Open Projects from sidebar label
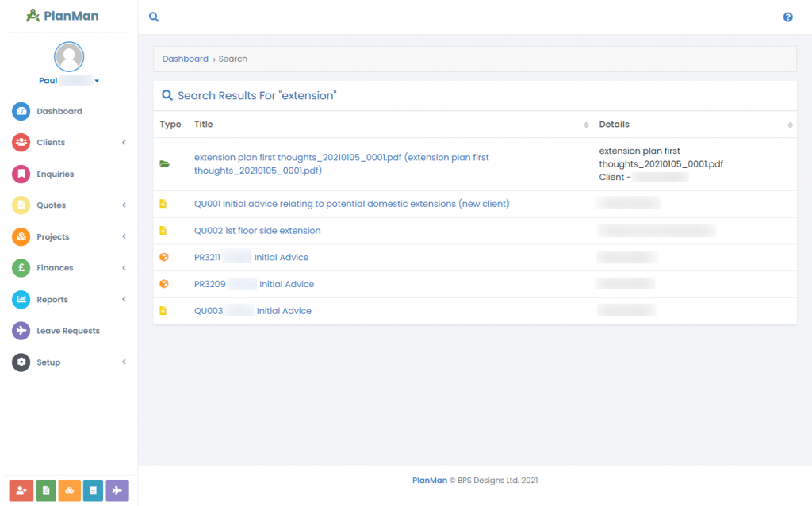This screenshot has width=812, height=506. [x=53, y=236]
